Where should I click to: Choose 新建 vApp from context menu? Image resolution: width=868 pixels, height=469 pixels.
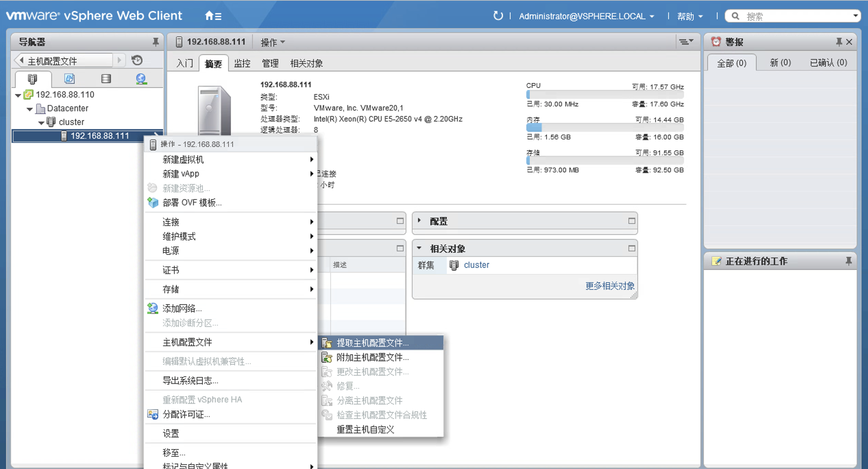point(231,174)
